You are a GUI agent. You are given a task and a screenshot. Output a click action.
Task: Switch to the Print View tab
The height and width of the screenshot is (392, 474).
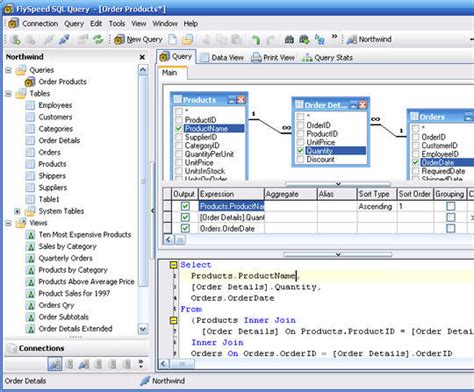(273, 58)
